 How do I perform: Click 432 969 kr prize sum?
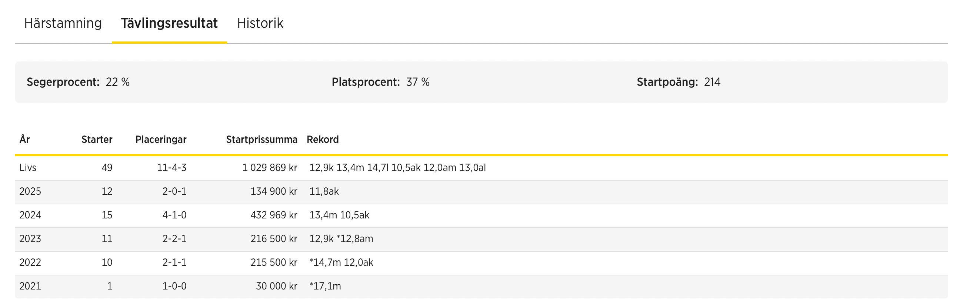(x=274, y=215)
